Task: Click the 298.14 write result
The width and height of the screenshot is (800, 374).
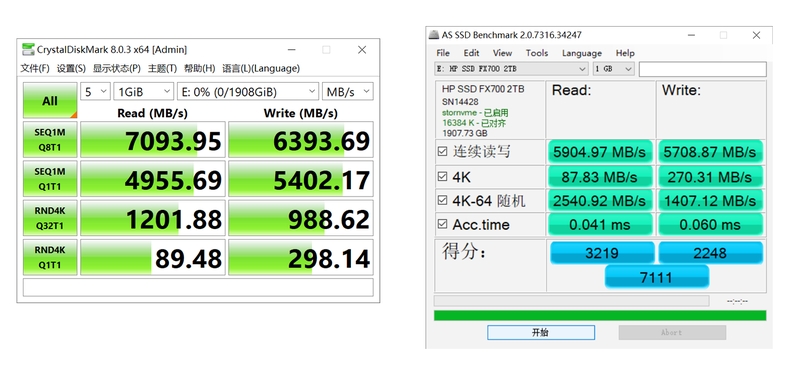Action: pos(301,258)
